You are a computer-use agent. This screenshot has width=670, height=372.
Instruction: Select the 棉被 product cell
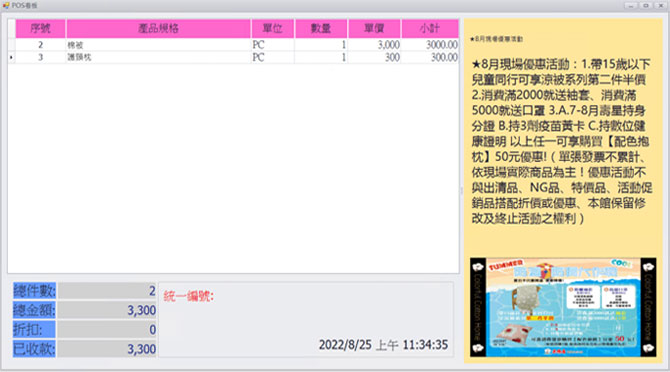159,45
